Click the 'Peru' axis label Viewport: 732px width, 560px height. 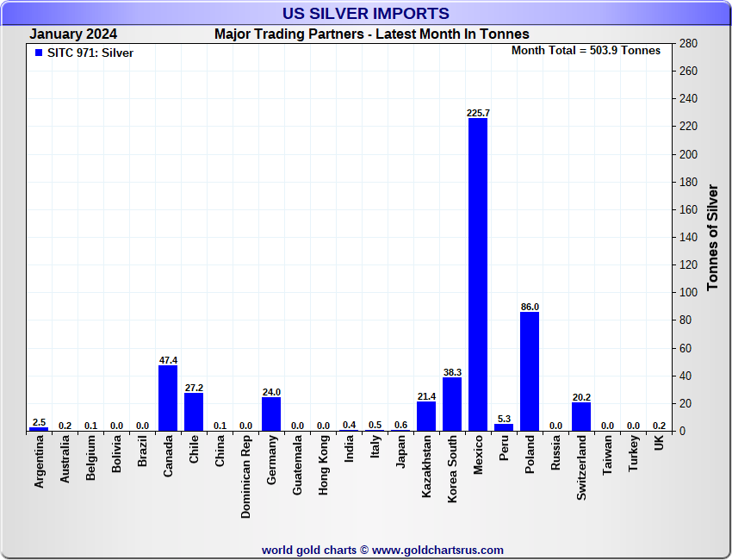click(x=504, y=448)
